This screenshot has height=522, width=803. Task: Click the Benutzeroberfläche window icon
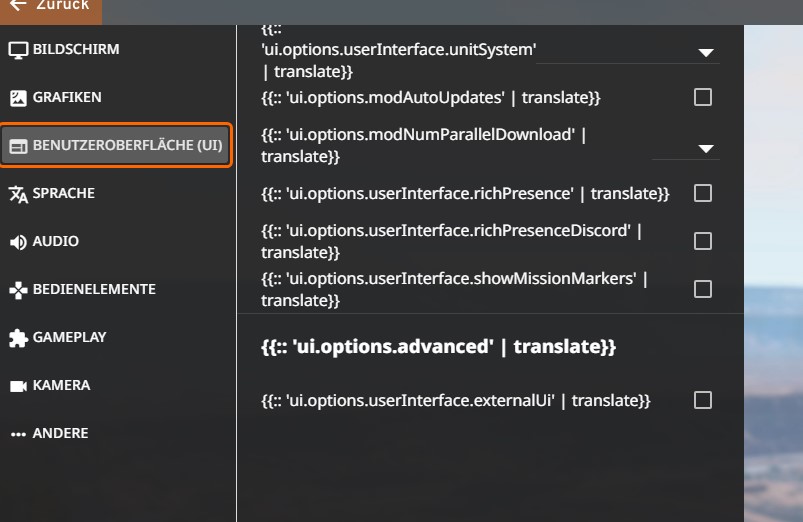pyautogui.click(x=18, y=146)
